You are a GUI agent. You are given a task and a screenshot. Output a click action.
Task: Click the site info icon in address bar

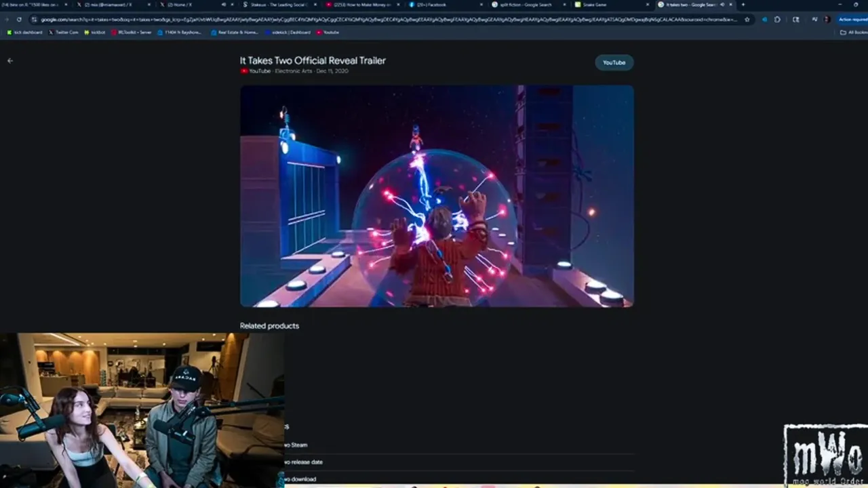pos(34,20)
